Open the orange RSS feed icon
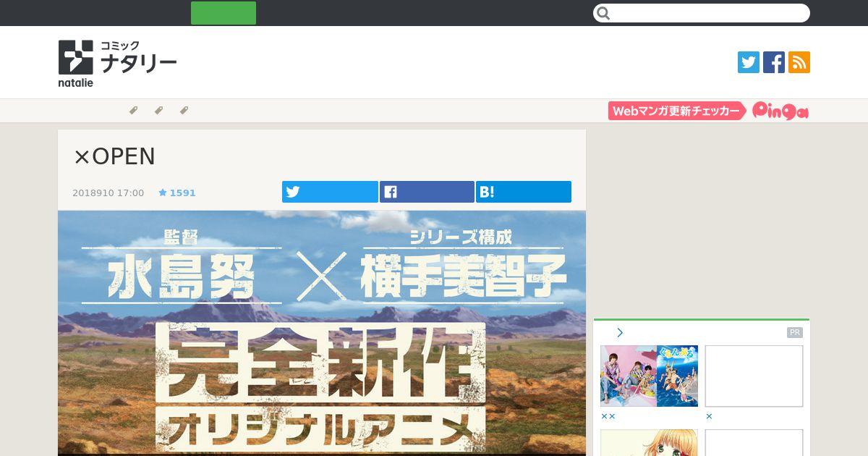This screenshot has width=868, height=456. (799, 62)
